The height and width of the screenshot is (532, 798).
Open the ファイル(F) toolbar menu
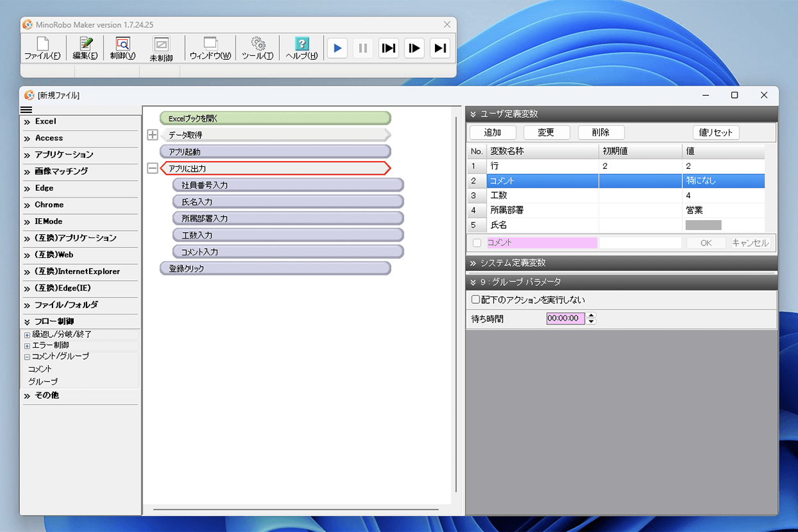click(43, 49)
